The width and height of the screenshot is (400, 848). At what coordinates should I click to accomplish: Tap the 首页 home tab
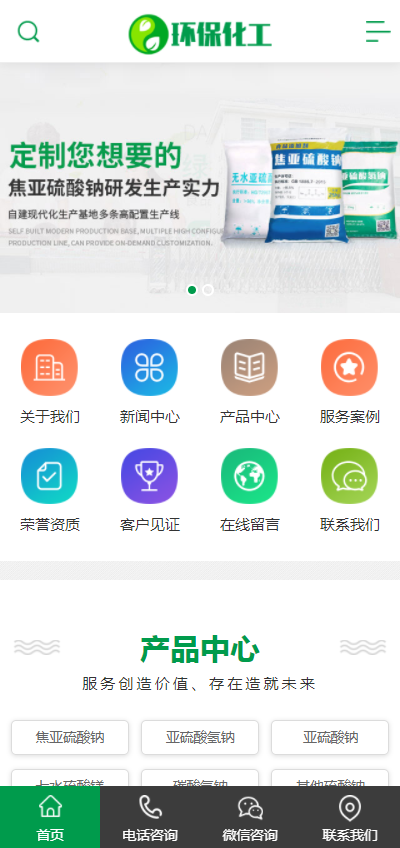(50, 817)
